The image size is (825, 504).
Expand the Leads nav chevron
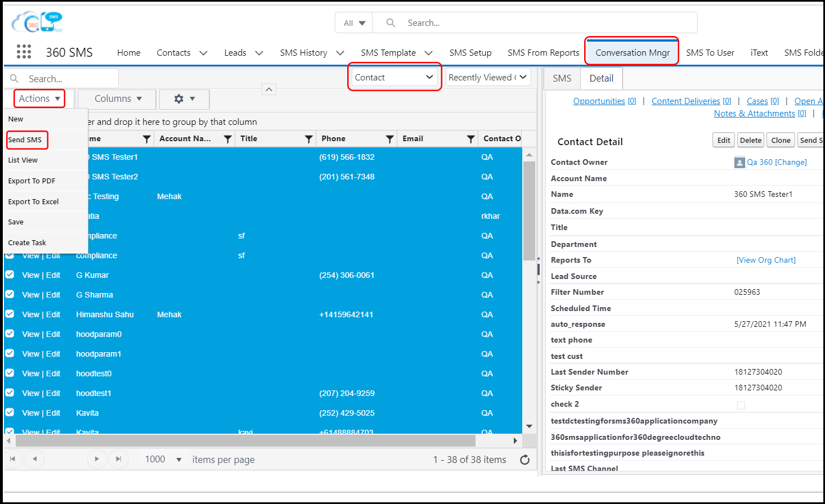click(x=259, y=53)
